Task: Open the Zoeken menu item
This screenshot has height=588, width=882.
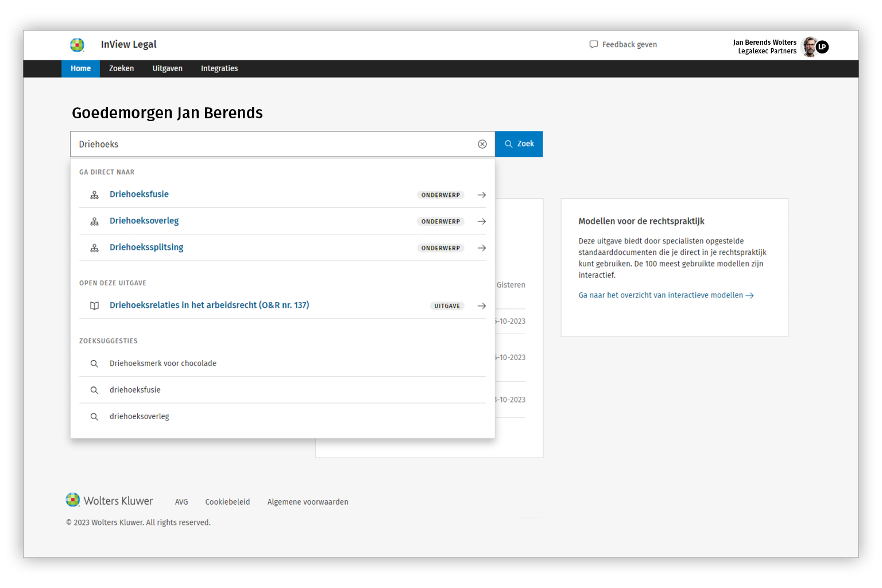Action: (x=121, y=68)
